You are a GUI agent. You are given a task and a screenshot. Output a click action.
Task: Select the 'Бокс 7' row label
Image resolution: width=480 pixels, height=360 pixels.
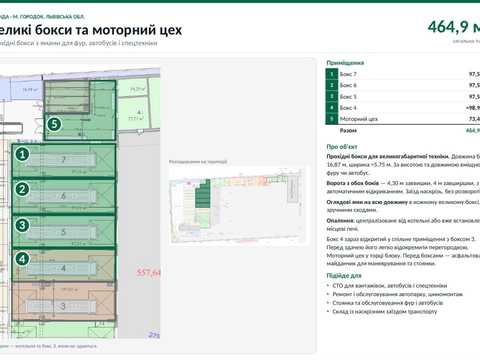click(348, 74)
